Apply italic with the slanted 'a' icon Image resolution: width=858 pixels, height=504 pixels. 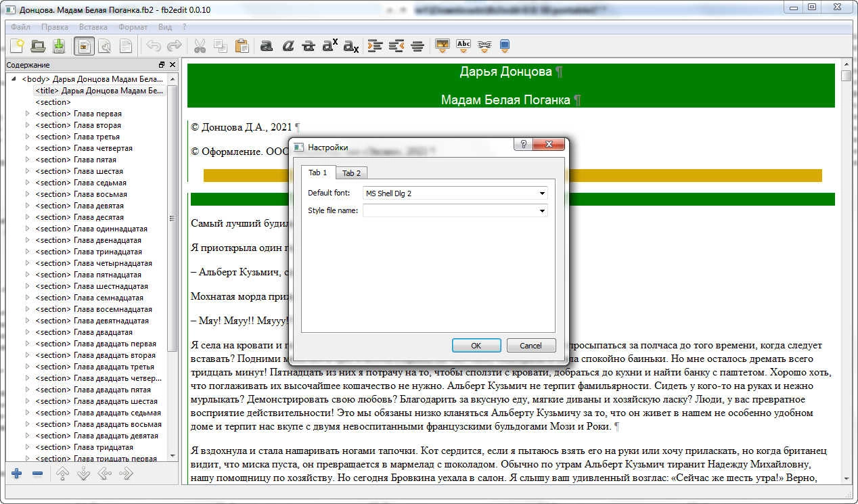(x=288, y=46)
